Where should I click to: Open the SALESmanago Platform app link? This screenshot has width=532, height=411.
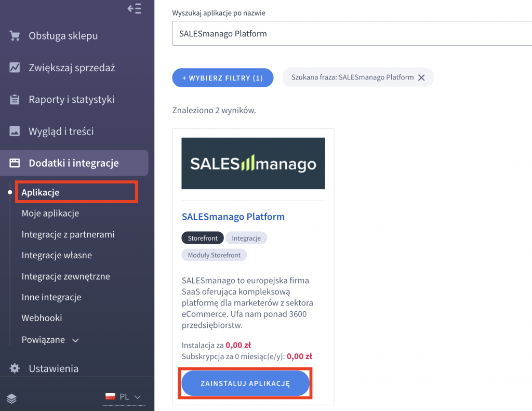[x=233, y=217]
